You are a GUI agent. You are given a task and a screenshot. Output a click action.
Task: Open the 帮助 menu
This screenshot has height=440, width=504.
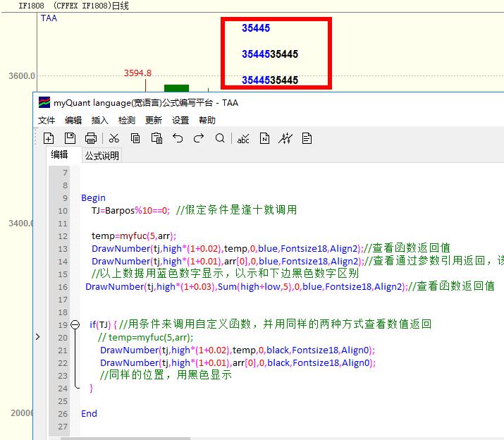(x=207, y=121)
